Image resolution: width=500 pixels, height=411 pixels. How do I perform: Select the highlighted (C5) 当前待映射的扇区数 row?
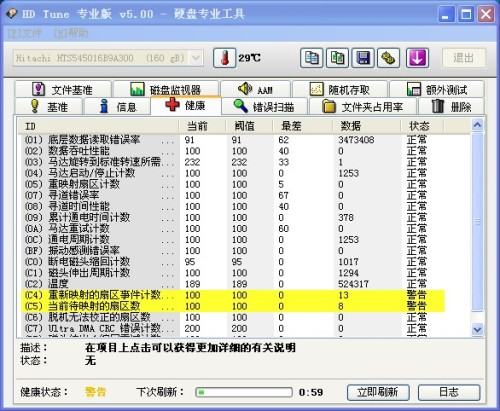click(x=233, y=306)
